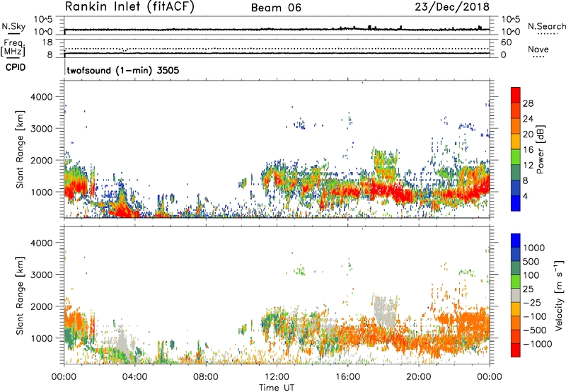Click the blue top of velocity colorbar
Viewport: 566px width, 392px height.
pos(516,240)
